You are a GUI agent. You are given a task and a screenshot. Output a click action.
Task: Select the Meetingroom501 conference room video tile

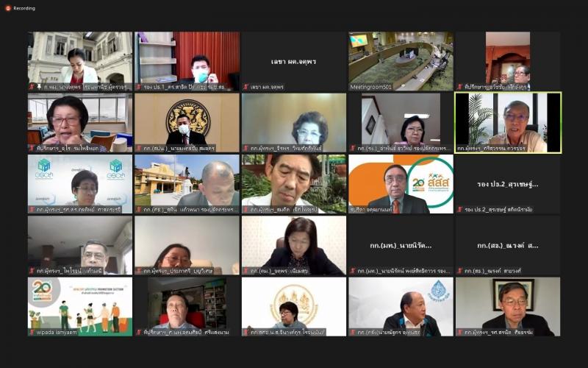401,61
